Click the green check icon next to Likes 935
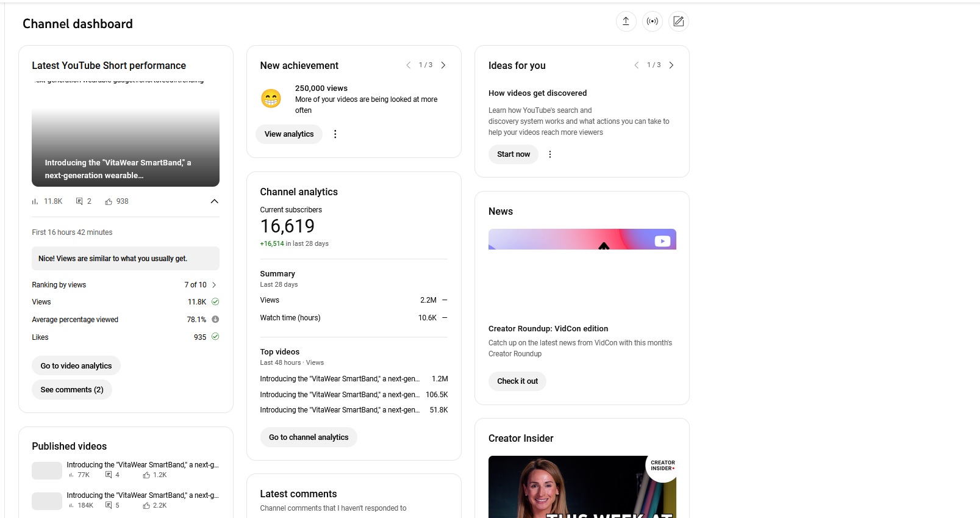Image resolution: width=980 pixels, height=518 pixels. tap(215, 337)
